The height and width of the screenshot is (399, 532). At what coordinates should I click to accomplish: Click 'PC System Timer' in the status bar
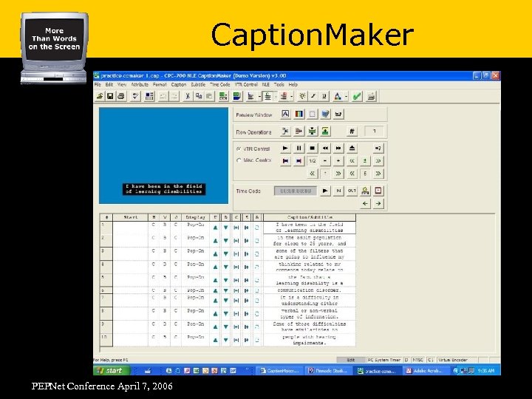(384, 360)
